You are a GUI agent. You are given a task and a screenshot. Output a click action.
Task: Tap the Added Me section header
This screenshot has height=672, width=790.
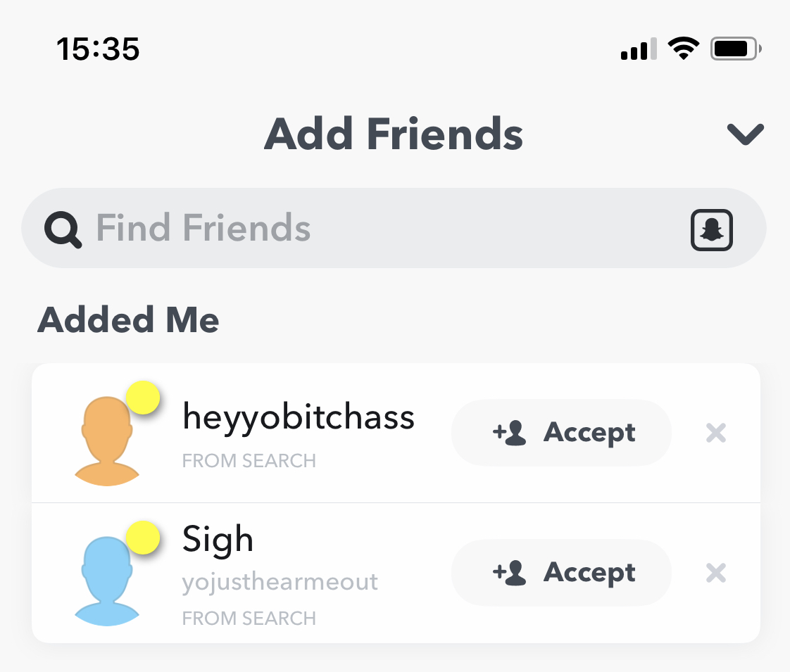pyautogui.click(x=128, y=320)
